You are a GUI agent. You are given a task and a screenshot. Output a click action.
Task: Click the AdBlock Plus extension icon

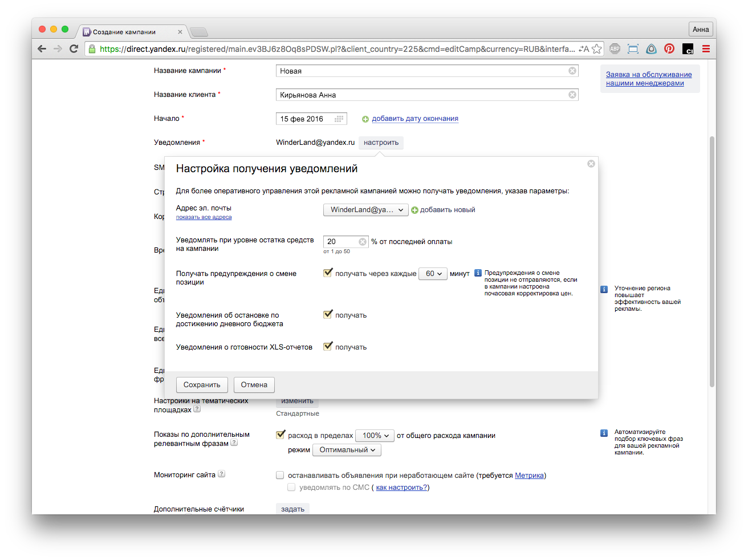(x=615, y=49)
